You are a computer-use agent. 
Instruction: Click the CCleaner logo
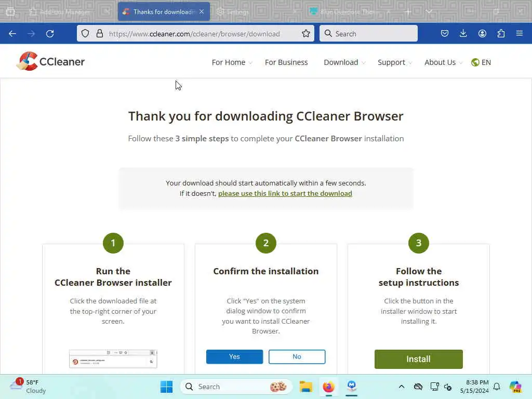point(50,61)
